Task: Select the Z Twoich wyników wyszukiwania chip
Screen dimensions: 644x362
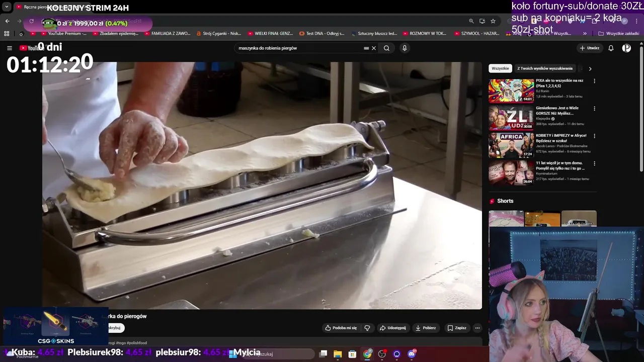Action: coord(545,68)
